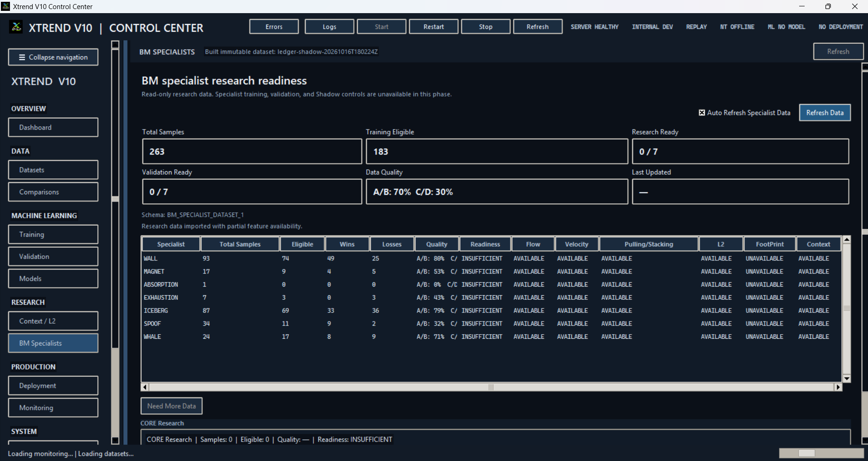
Task: Click the bottom status bar progress bar
Action: (821, 453)
